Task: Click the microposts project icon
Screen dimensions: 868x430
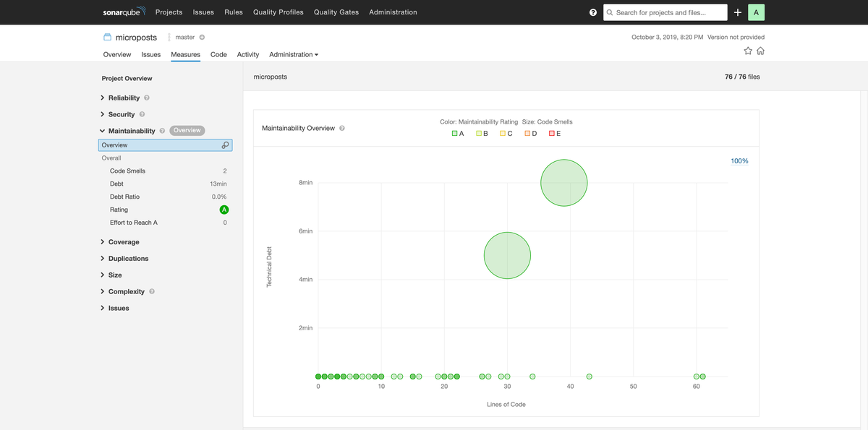Action: [108, 37]
